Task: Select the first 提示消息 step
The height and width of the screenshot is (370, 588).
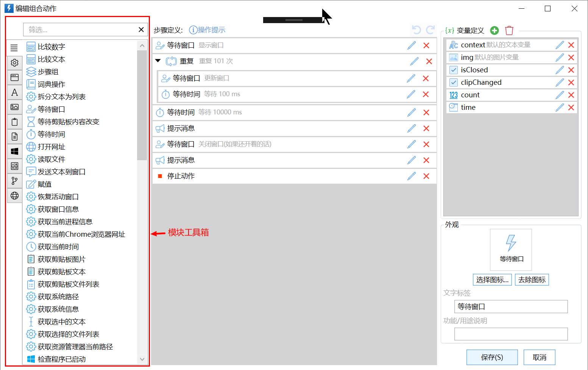Action: pyautogui.click(x=294, y=128)
